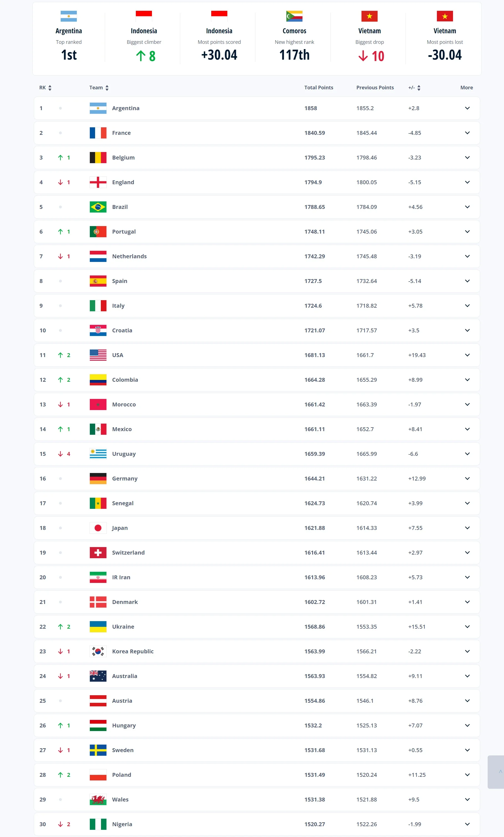Expand Germany row with the chevron
The width and height of the screenshot is (504, 837).
tap(467, 478)
